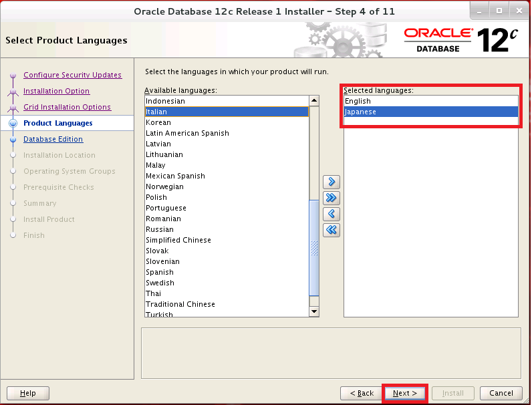The width and height of the screenshot is (532, 405).
Task: Click the Back button
Action: pyautogui.click(x=362, y=393)
